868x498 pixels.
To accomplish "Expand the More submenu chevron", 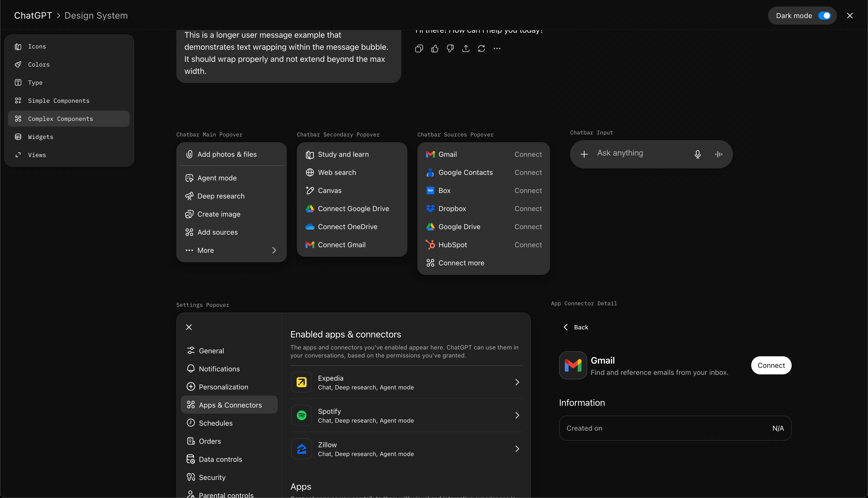I will point(274,250).
